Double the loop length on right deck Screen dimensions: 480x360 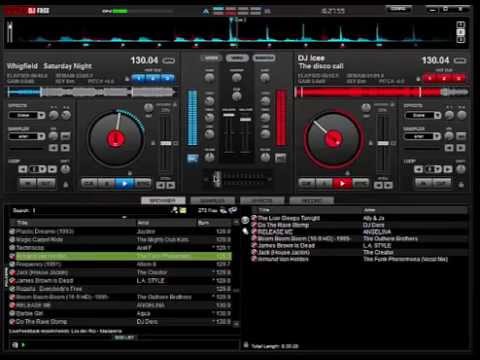[448, 169]
